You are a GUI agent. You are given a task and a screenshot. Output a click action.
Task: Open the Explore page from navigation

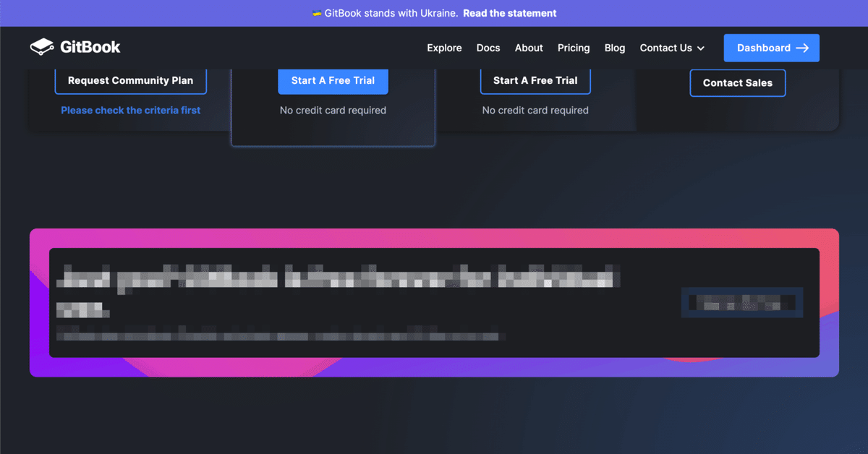pyautogui.click(x=444, y=48)
